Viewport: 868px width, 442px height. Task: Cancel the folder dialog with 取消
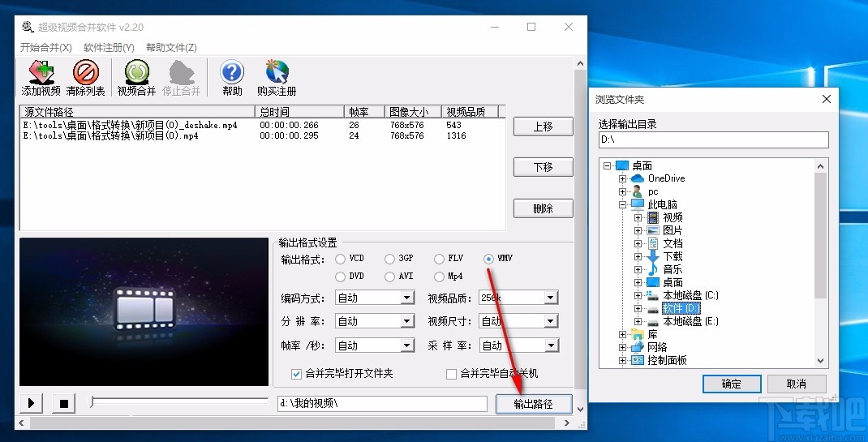pyautogui.click(x=797, y=384)
